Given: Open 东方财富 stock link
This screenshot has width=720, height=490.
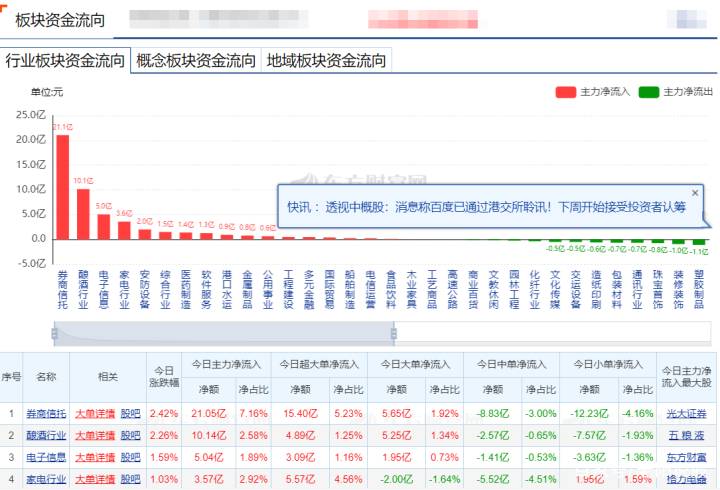Looking at the screenshot, I should 686,457.
